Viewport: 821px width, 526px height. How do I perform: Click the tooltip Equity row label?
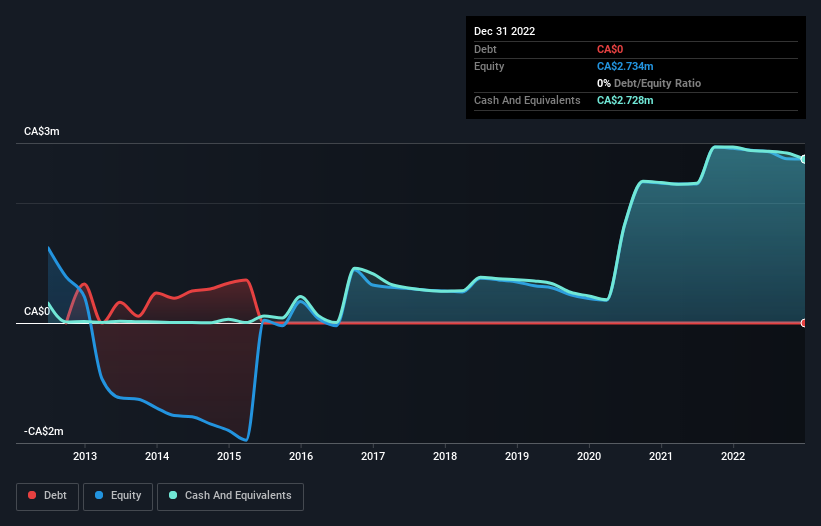pyautogui.click(x=489, y=66)
